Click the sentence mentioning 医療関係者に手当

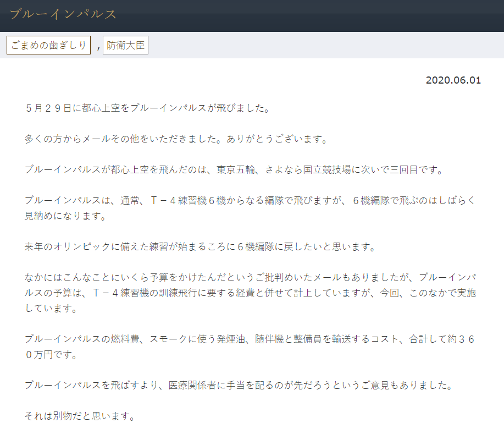239,385
